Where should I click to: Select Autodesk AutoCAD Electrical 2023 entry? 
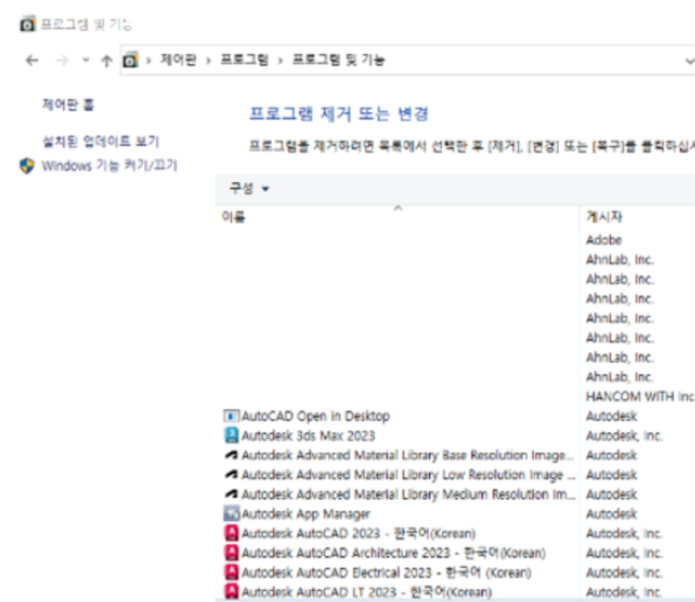[x=387, y=572]
